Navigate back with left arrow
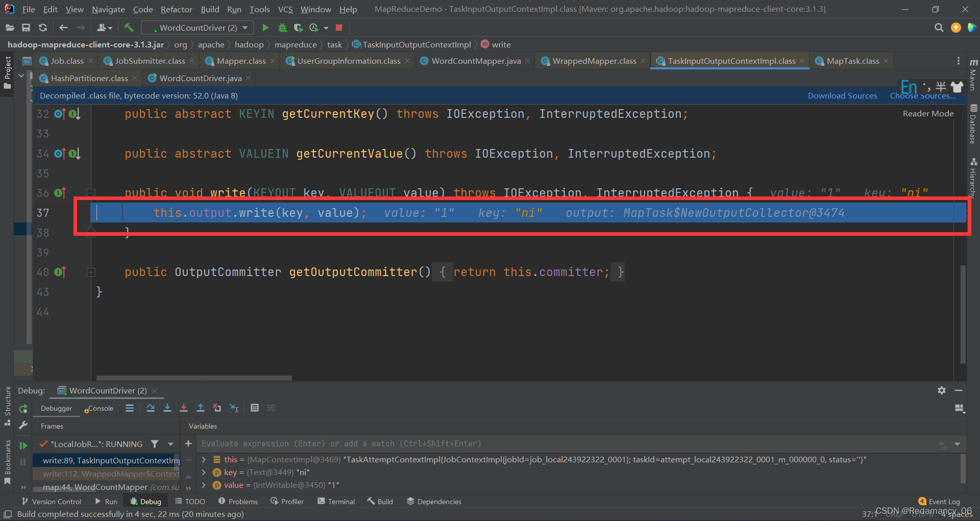 [63, 28]
